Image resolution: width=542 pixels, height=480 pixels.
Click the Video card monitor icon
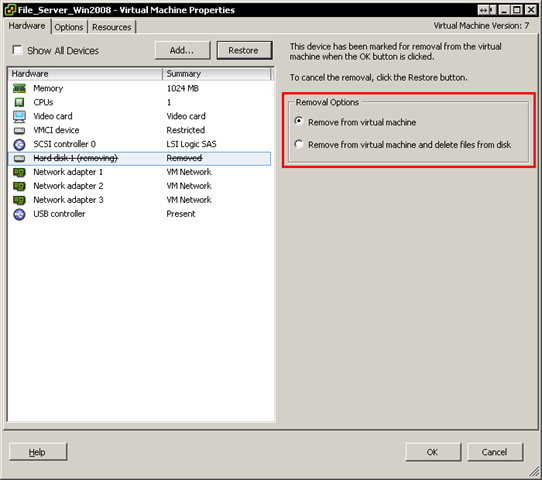[x=19, y=116]
